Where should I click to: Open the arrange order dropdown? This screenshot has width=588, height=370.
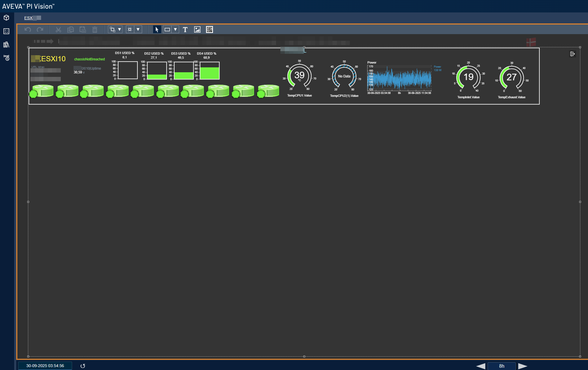[120, 29]
